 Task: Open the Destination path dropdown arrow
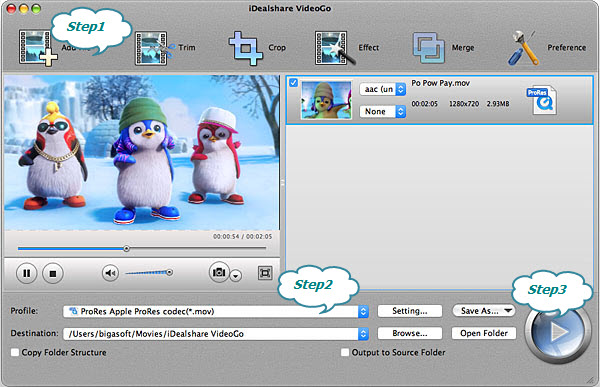click(x=363, y=334)
